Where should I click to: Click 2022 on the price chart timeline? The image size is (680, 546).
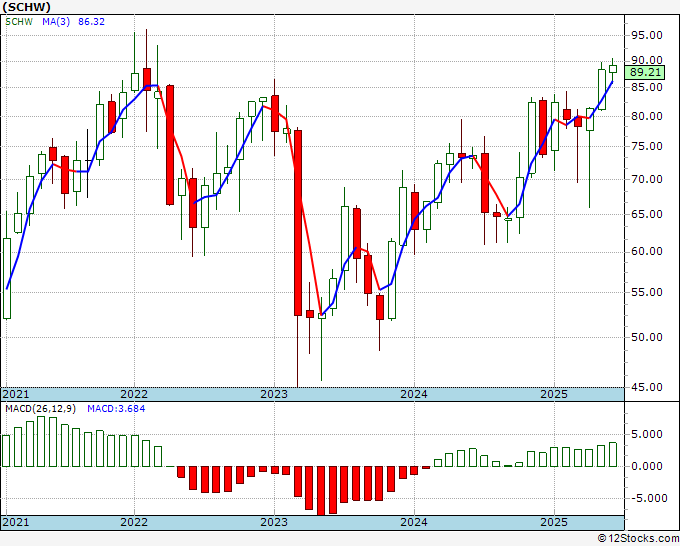click(x=134, y=394)
